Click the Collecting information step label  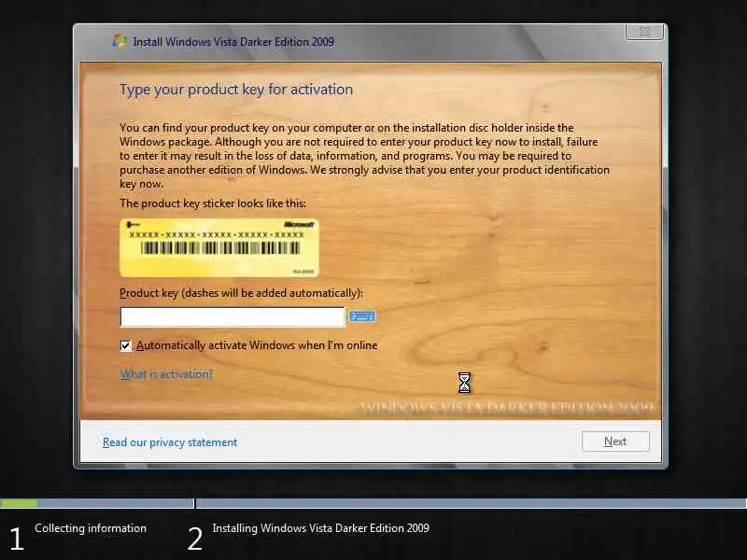tap(91, 528)
